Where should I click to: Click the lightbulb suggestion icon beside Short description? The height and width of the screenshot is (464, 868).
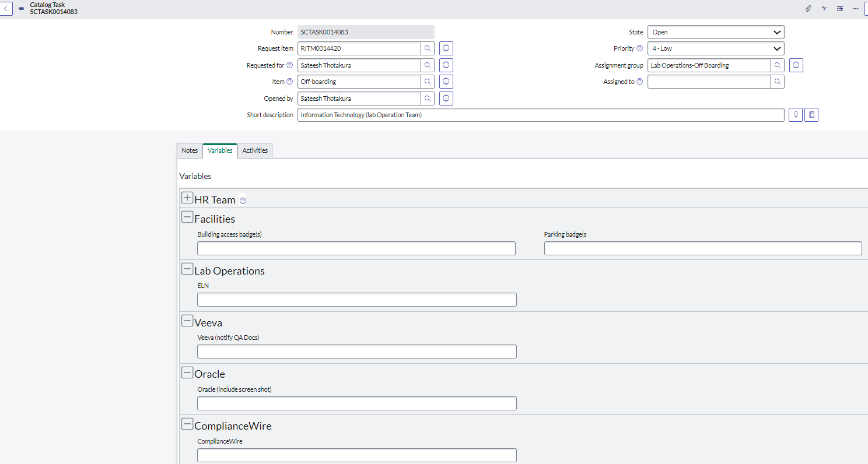795,114
